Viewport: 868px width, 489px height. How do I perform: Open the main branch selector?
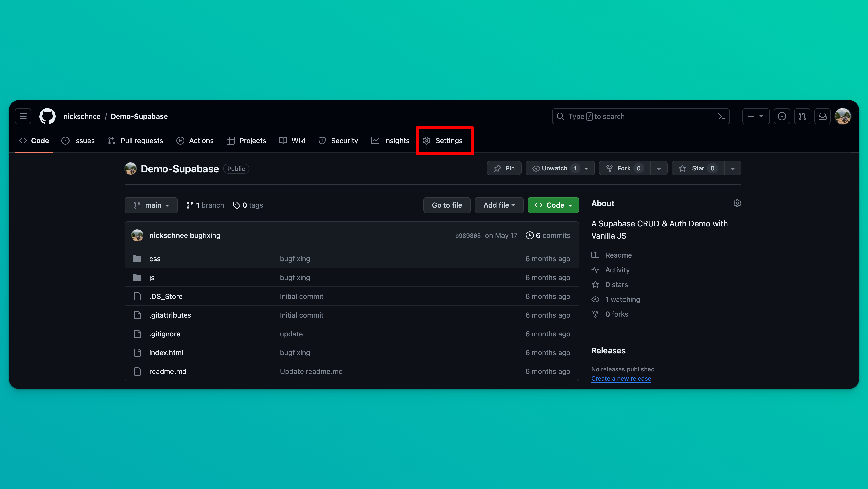click(x=151, y=205)
